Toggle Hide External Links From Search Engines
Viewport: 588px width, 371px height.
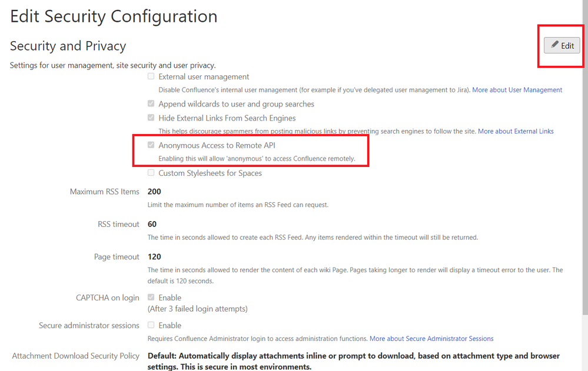(151, 118)
